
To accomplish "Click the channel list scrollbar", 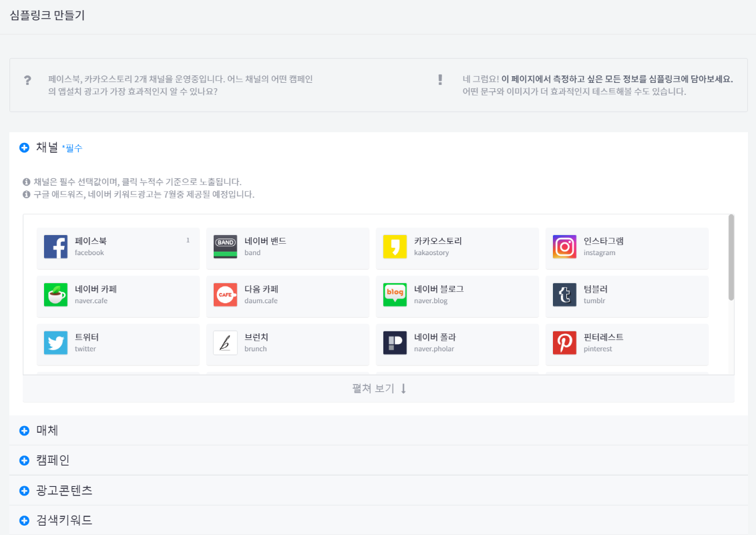I will (731, 258).
